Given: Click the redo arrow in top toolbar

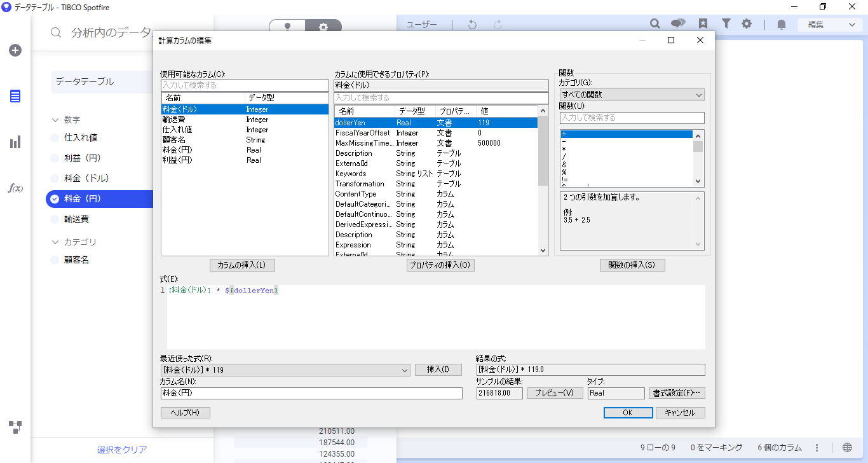Looking at the screenshot, I should [498, 24].
